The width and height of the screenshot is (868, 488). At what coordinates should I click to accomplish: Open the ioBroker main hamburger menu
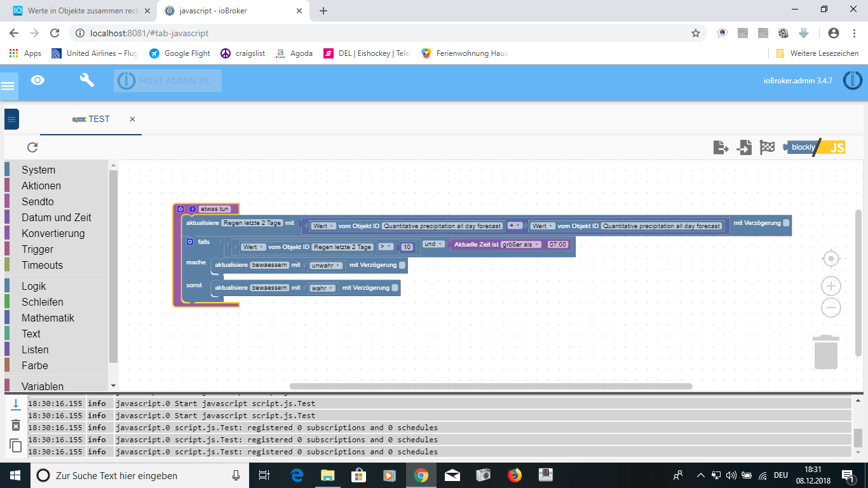pyautogui.click(x=8, y=86)
